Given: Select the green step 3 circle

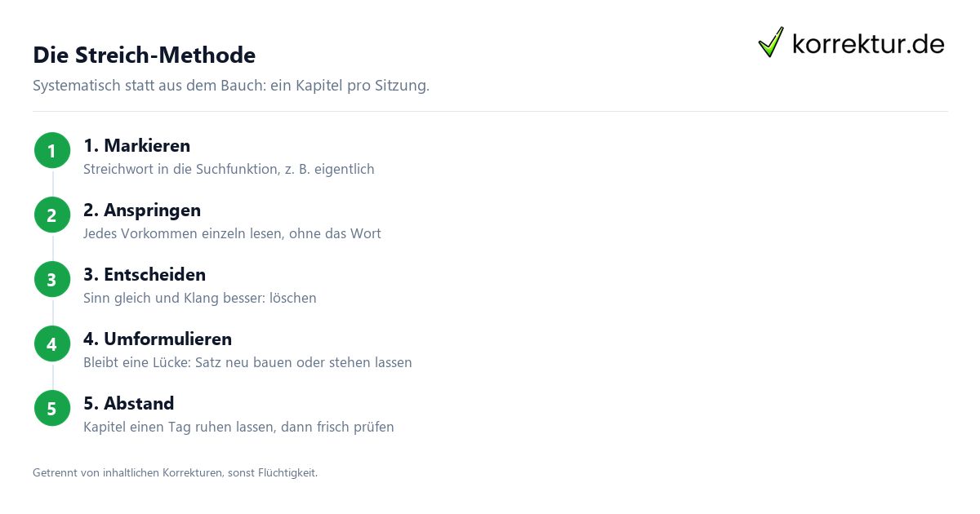Looking at the screenshot, I should tap(52, 280).
